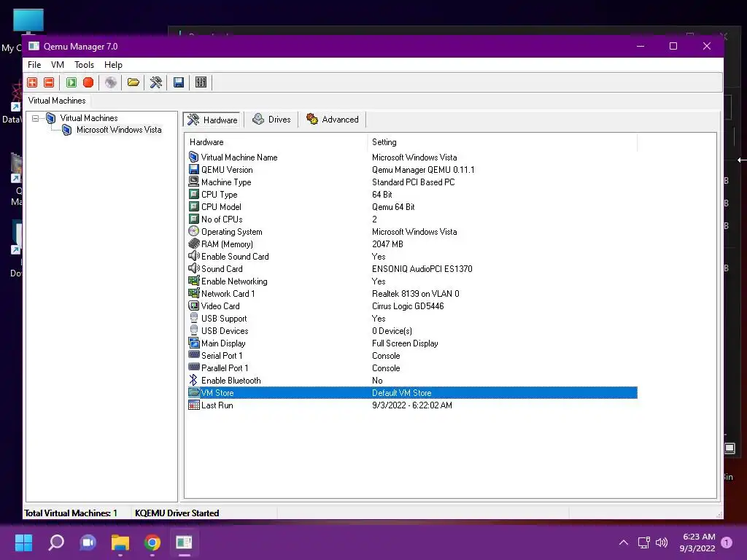
Task: Start the VM with the green play icon
Action: [x=71, y=82]
